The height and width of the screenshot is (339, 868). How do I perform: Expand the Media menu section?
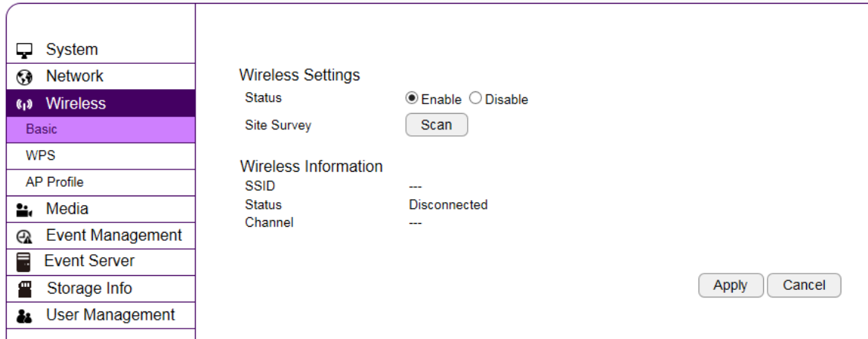point(67,209)
